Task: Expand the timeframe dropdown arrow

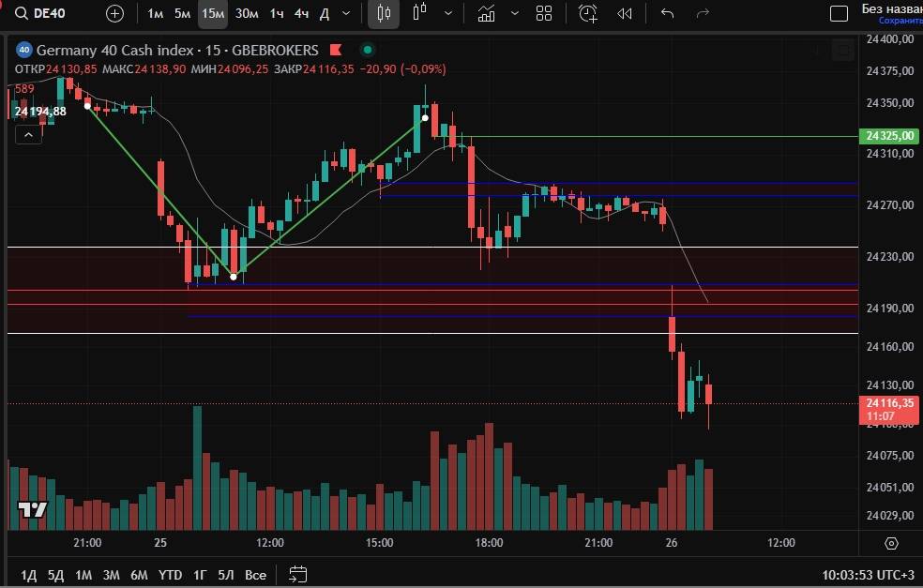Action: click(347, 13)
